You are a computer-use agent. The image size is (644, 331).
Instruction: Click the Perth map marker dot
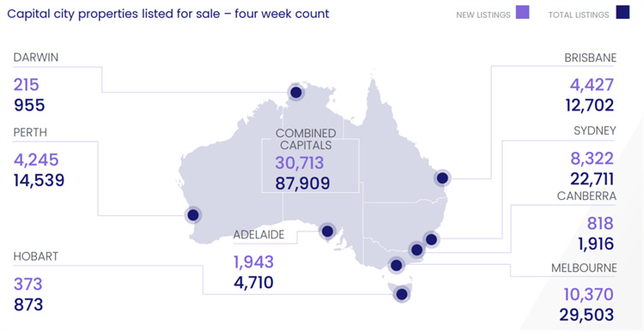[192, 215]
